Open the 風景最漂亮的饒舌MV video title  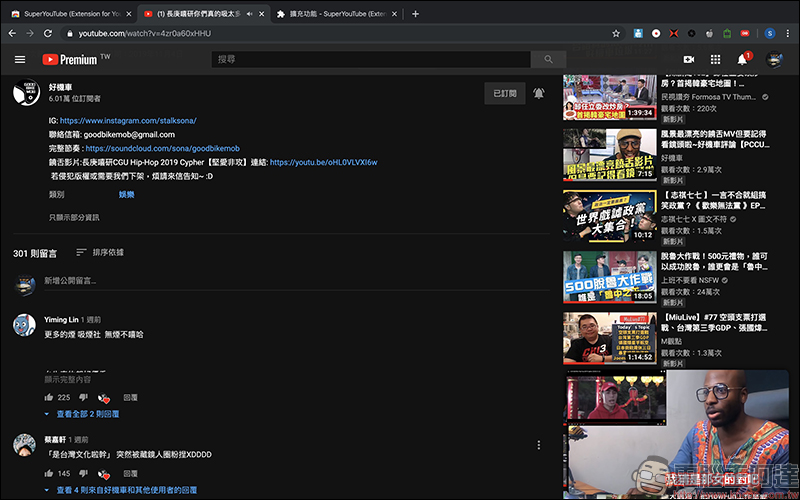(715, 139)
